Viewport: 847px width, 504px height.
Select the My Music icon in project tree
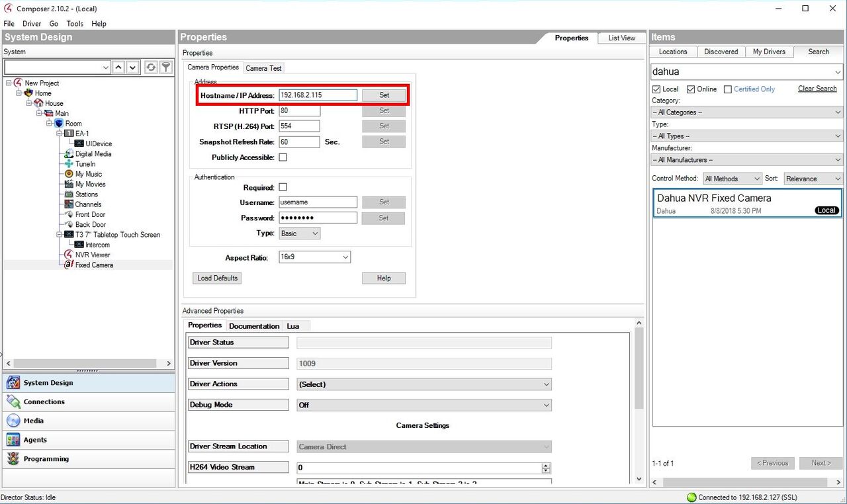coord(68,174)
